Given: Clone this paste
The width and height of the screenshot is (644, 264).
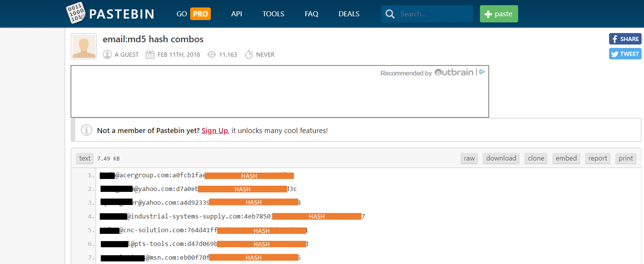Looking at the screenshot, I should [x=536, y=158].
